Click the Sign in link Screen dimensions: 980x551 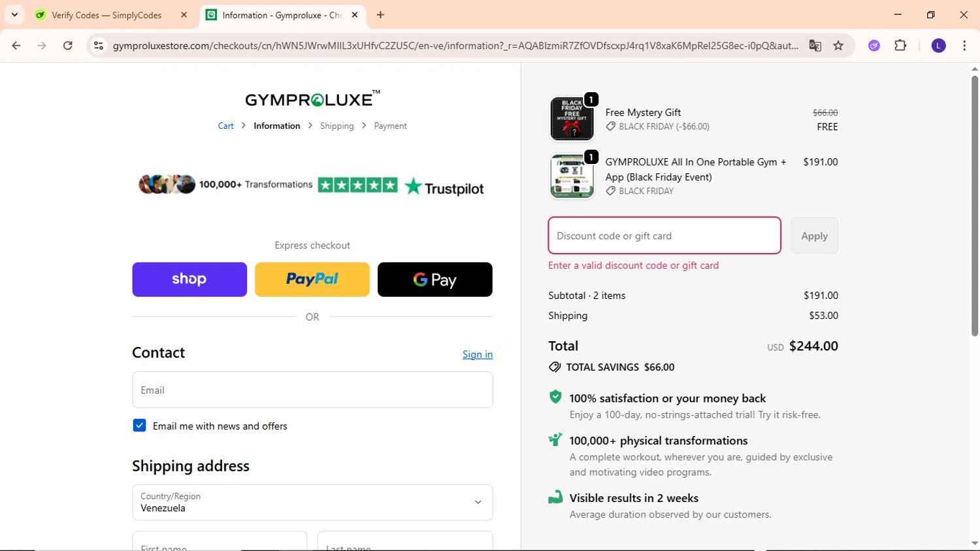(x=478, y=354)
